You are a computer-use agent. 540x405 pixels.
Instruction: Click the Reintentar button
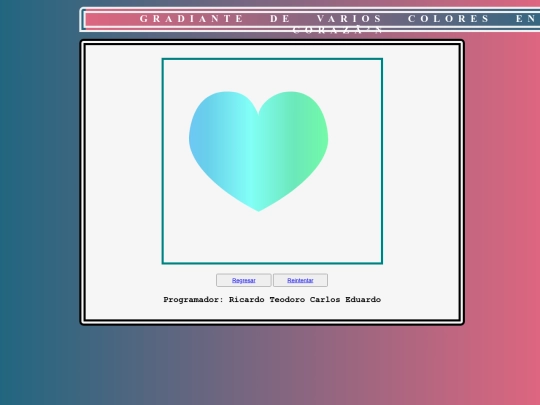[300, 280]
